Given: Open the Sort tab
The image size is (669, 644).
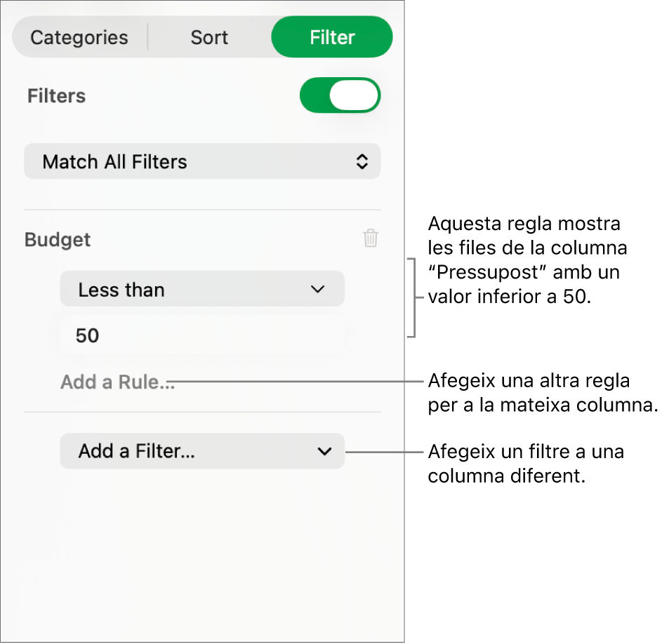Looking at the screenshot, I should [x=209, y=37].
